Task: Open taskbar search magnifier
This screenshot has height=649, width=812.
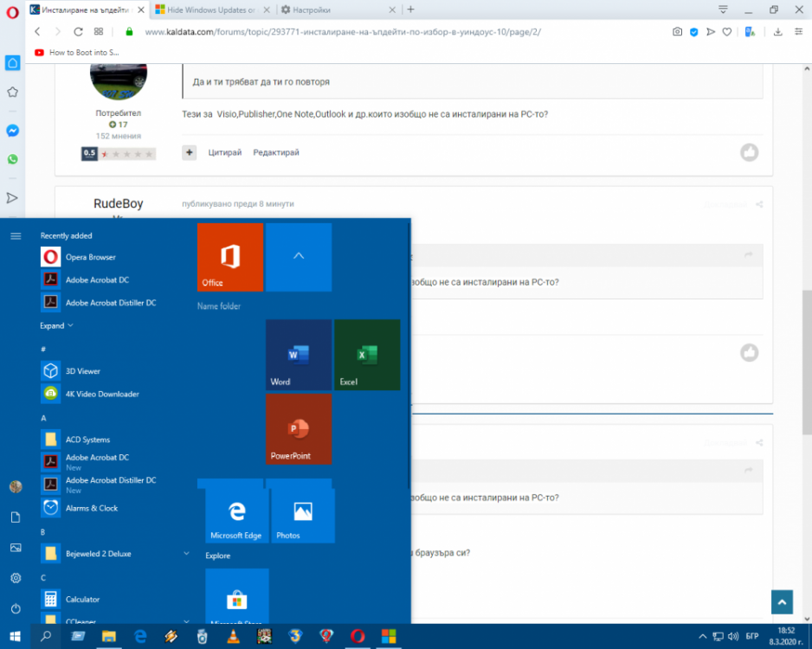Action: point(46,636)
